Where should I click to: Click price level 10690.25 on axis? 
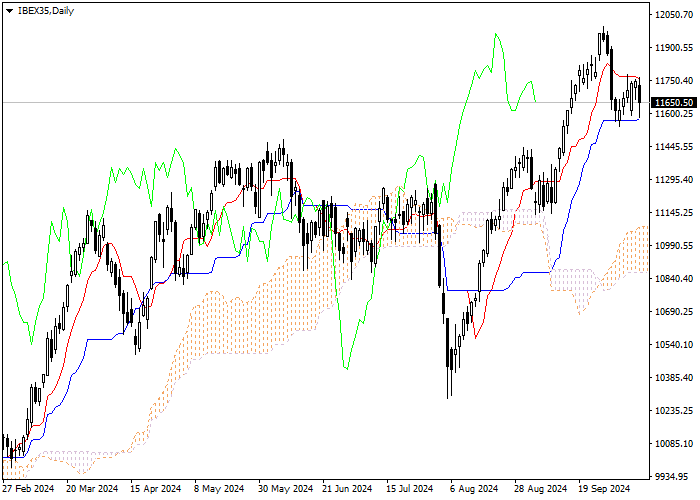(674, 312)
